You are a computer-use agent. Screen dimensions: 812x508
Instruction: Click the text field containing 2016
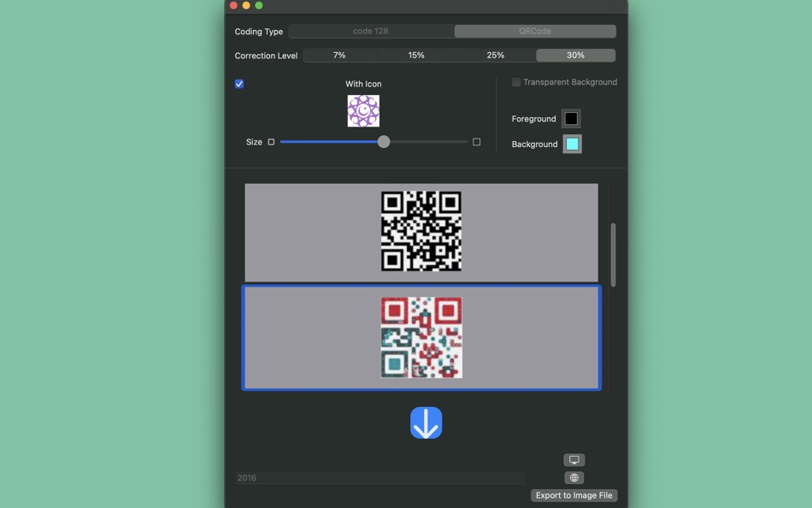click(x=380, y=478)
